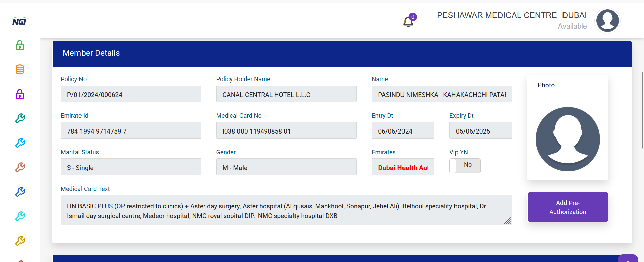Select the dark green wrench sidebar icon
This screenshot has height=262, width=644.
pos(20,118)
